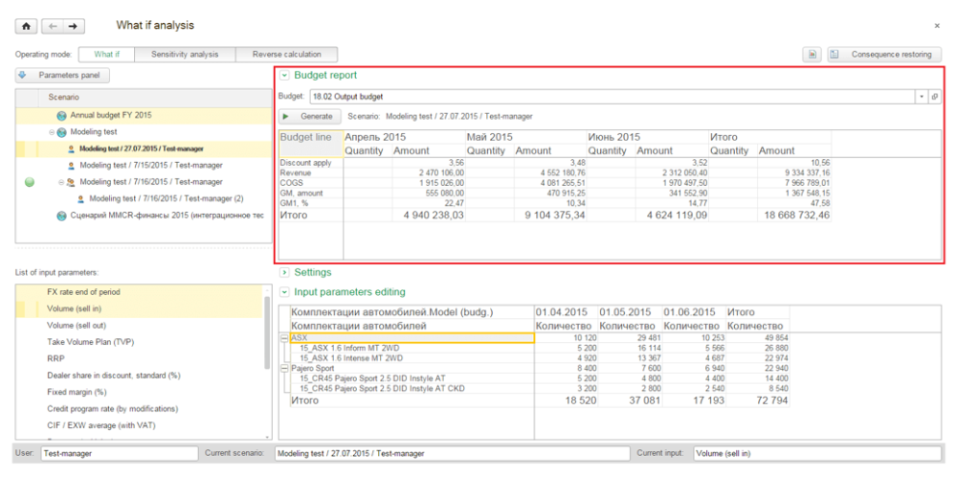Go back with left arrow button
The image size is (980, 479).
(x=53, y=26)
